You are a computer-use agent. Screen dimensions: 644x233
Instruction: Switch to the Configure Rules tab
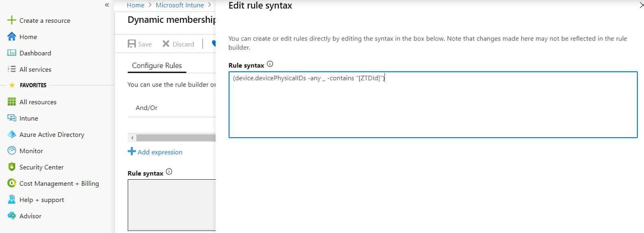157,66
